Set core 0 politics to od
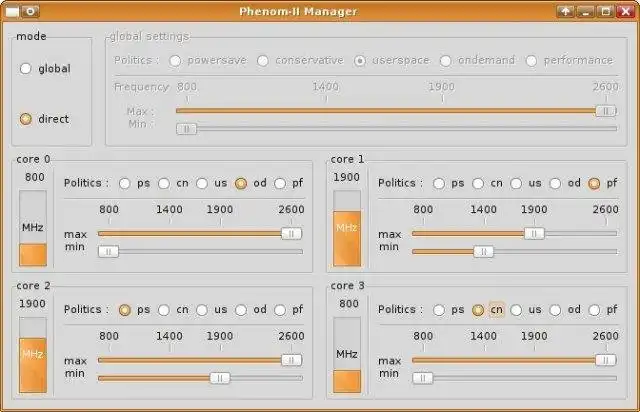The width and height of the screenshot is (640, 412). [241, 184]
